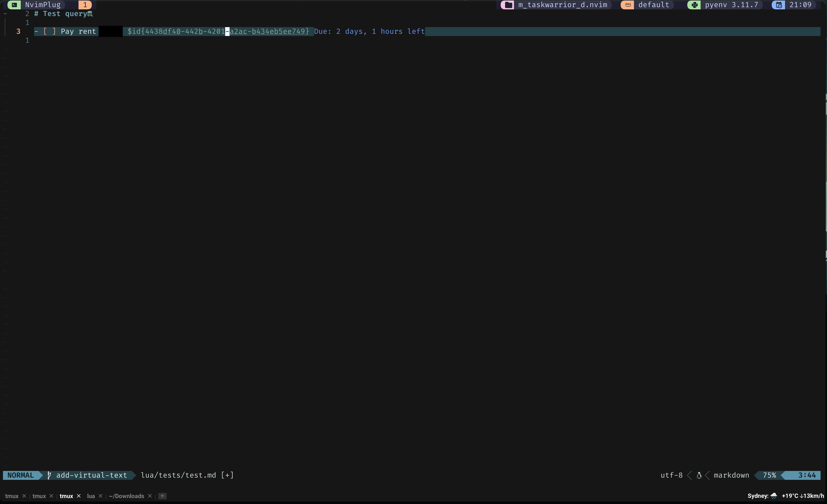Toggle the Pay rent task checkbox
This screenshot has height=504, width=827.
pyautogui.click(x=49, y=32)
